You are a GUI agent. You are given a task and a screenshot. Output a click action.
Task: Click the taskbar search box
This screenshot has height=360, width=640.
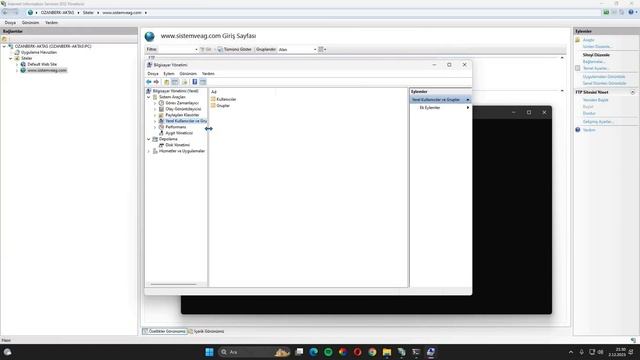(x=254, y=352)
